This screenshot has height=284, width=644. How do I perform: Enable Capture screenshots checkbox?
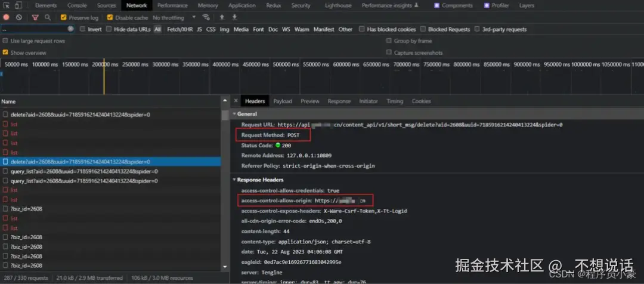tap(389, 53)
